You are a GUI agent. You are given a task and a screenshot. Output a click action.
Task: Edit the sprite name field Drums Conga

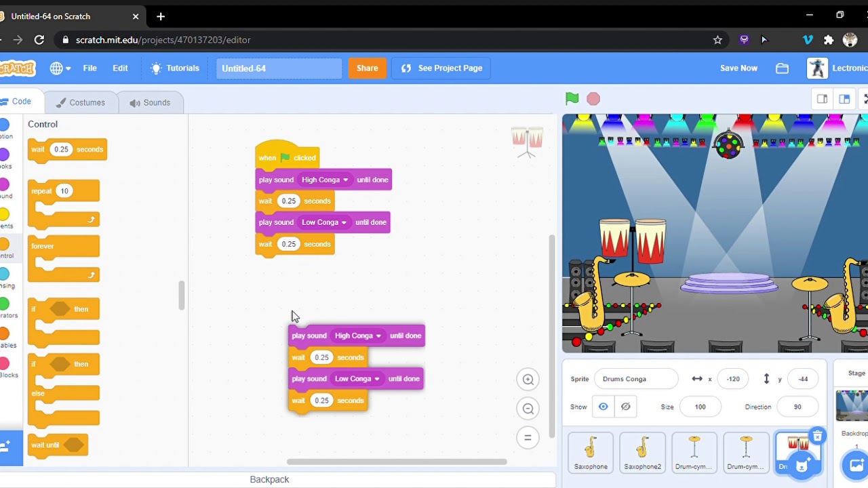click(635, 379)
